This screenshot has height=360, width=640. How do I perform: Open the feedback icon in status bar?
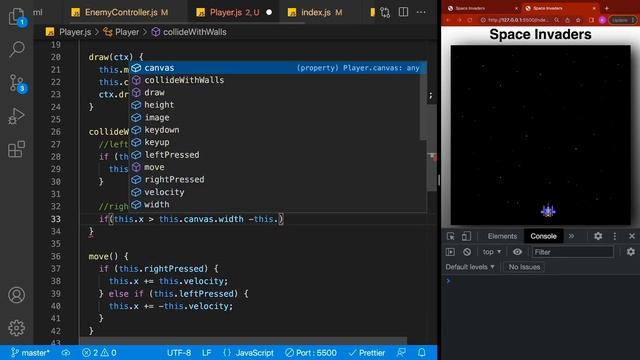[402, 353]
